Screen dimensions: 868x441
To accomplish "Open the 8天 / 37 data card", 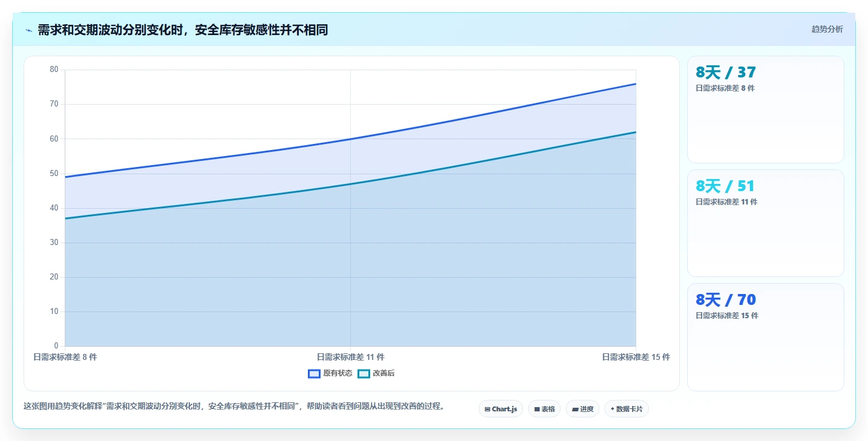I will tap(765, 109).
